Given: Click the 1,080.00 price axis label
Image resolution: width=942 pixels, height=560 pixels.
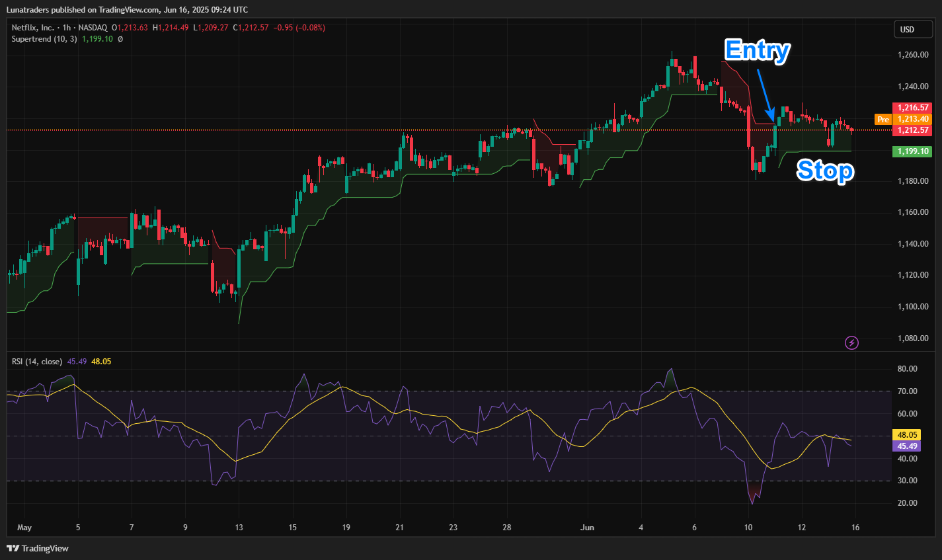Looking at the screenshot, I should (913, 339).
